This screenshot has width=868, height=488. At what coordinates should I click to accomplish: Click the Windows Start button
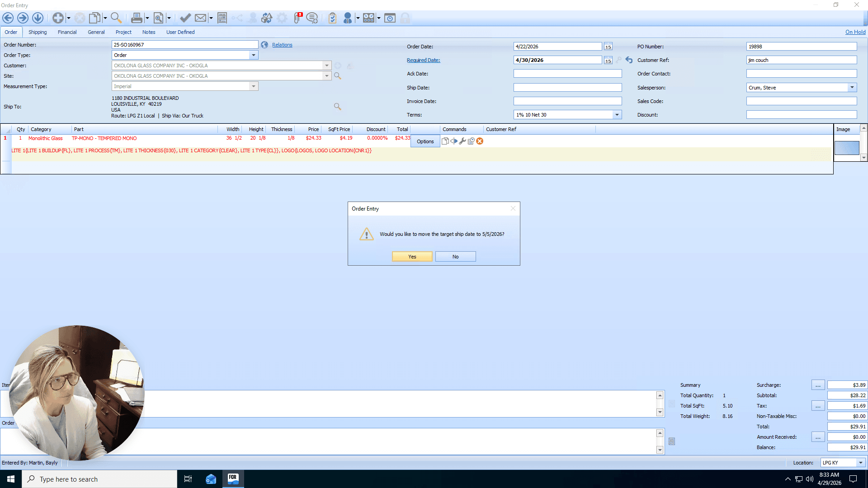click(11, 479)
